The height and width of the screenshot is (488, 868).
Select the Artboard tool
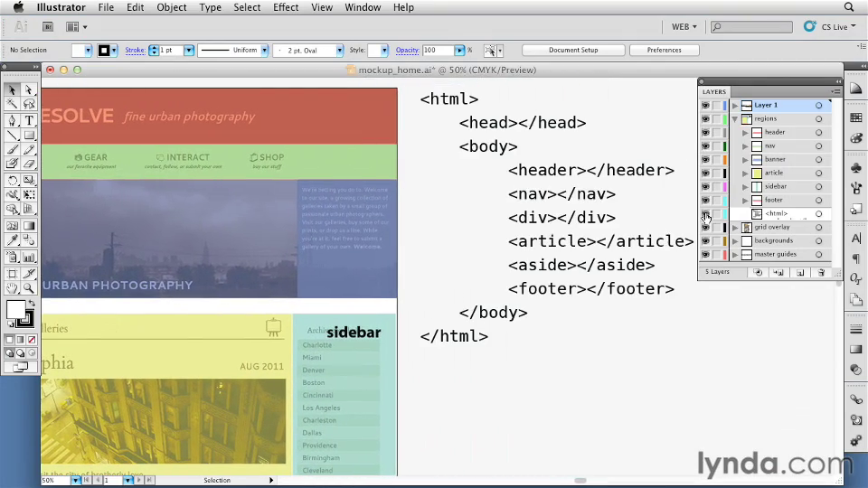click(12, 274)
